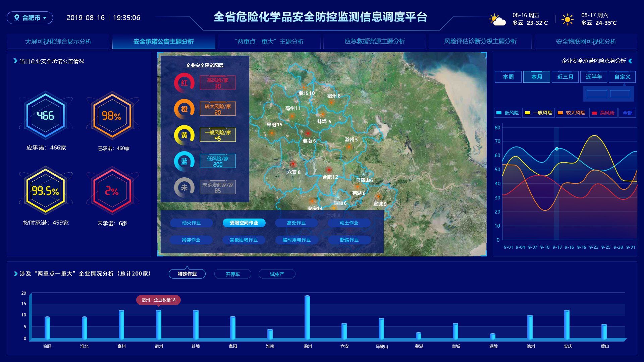This screenshot has height=362, width=644.
Task: Click the red 红 risk ring icon
Action: [x=184, y=83]
